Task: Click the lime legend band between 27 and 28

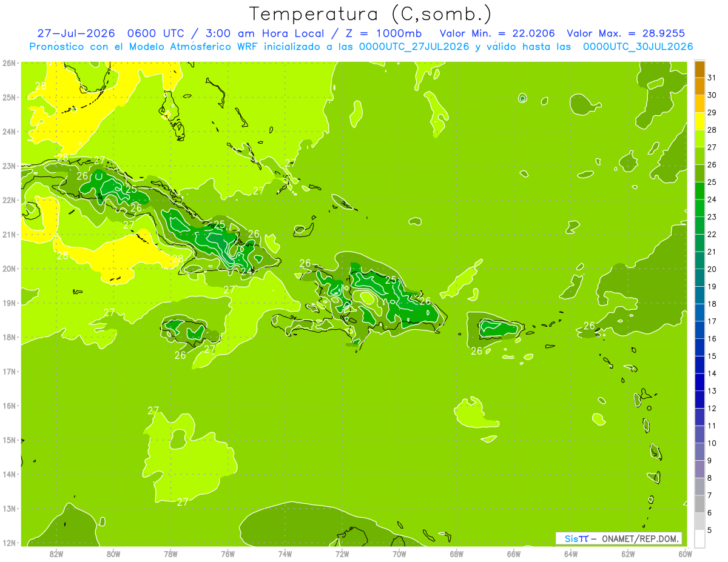Action: 700,139
